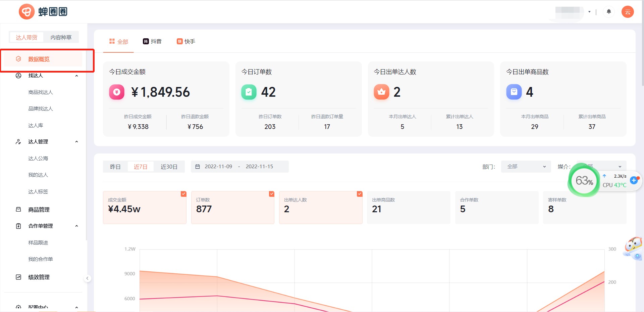644x312 pixels.
Task: Switch to the 抖音 tab
Action: [x=152, y=41]
